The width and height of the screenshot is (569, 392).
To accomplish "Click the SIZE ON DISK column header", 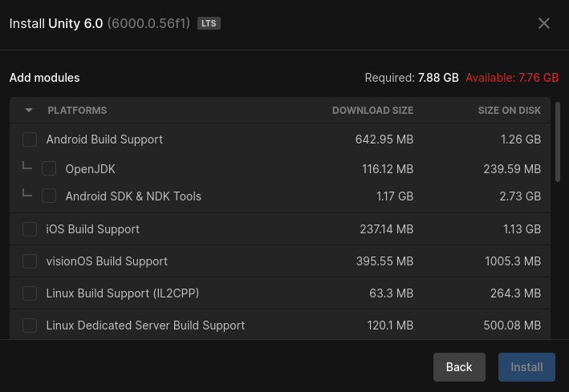I will (509, 111).
